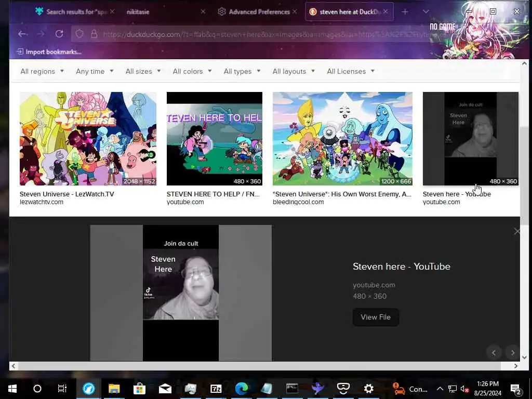
Task: Click bleedingcool.com source link
Action: (298, 202)
